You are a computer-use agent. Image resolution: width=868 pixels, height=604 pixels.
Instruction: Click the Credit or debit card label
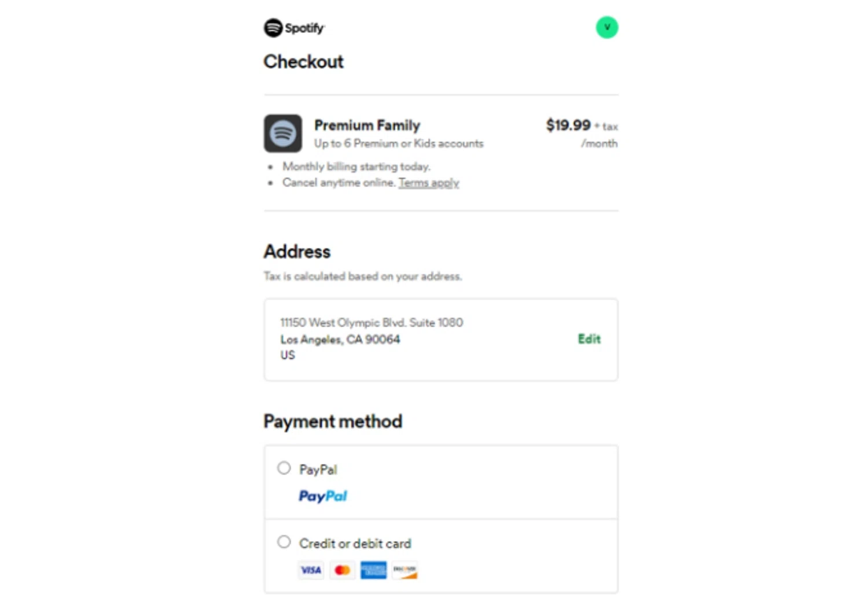coord(355,543)
